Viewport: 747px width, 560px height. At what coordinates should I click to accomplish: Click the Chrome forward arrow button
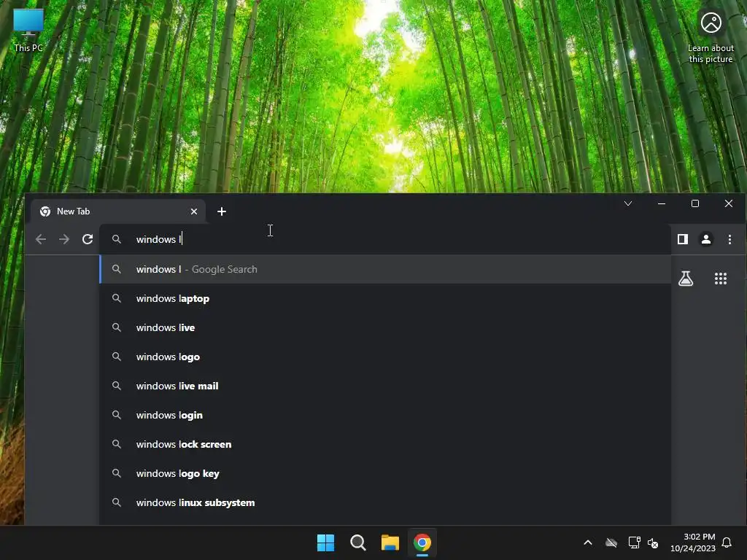pyautogui.click(x=64, y=239)
